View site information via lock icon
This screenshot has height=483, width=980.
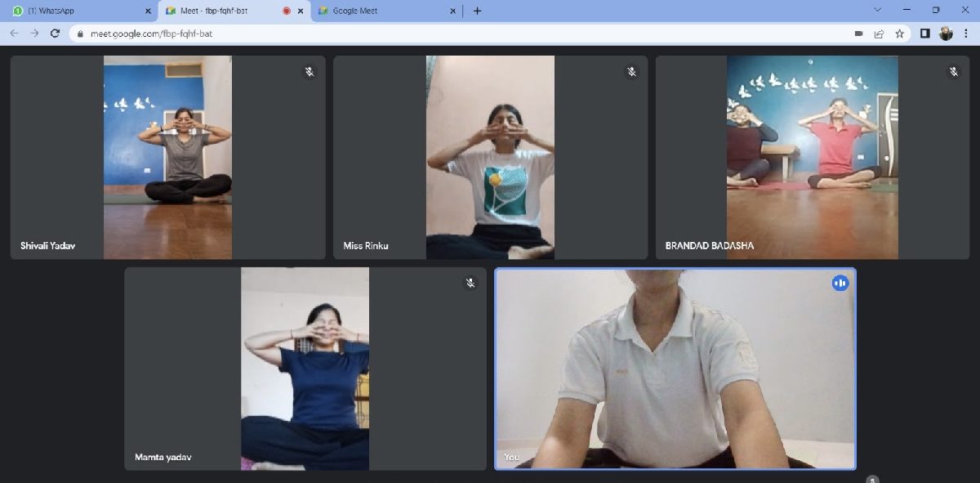point(80,34)
